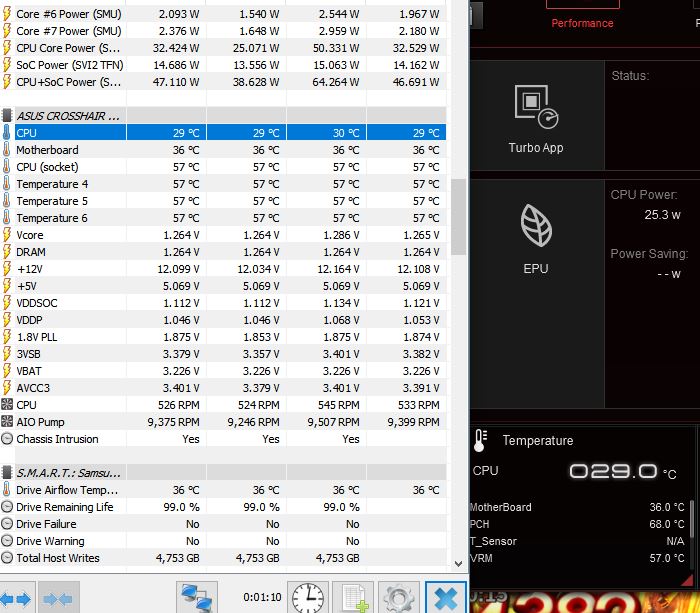Open the Turbo App feature icon
Screen dimensions: 700x613
click(x=536, y=108)
